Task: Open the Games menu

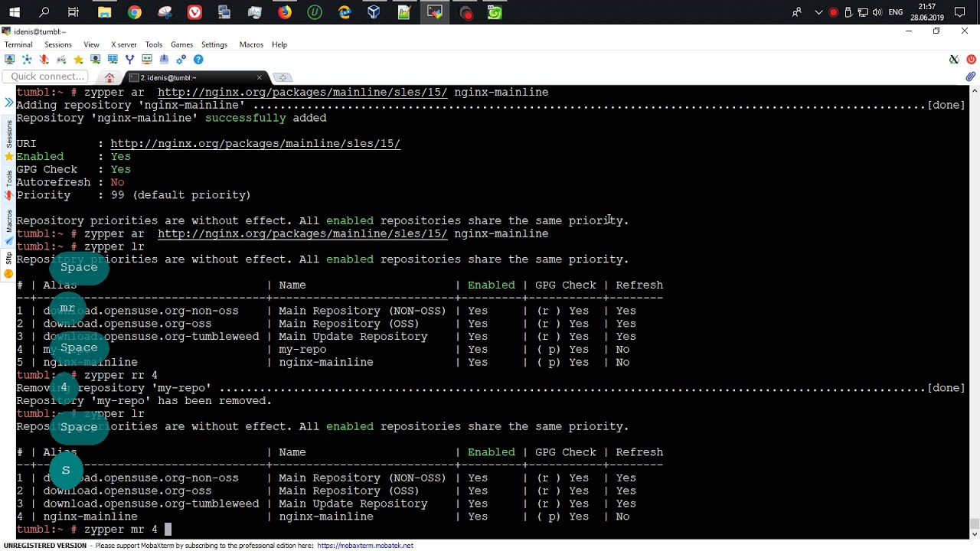Action: [x=181, y=44]
